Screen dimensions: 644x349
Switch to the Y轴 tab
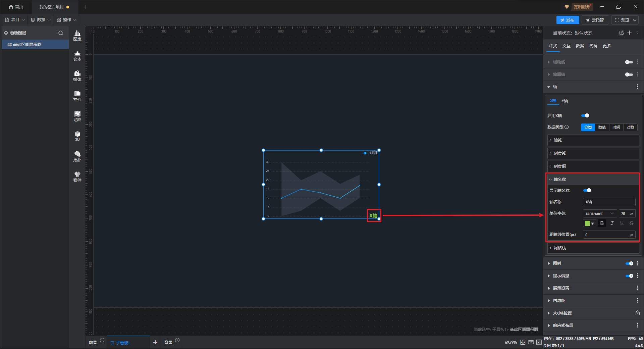pyautogui.click(x=565, y=101)
